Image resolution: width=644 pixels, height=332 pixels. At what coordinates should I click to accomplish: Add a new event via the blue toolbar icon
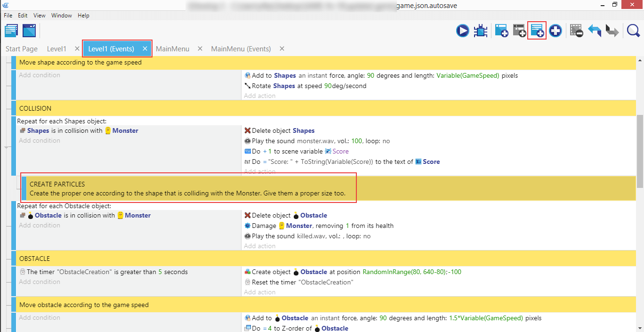[x=501, y=31]
